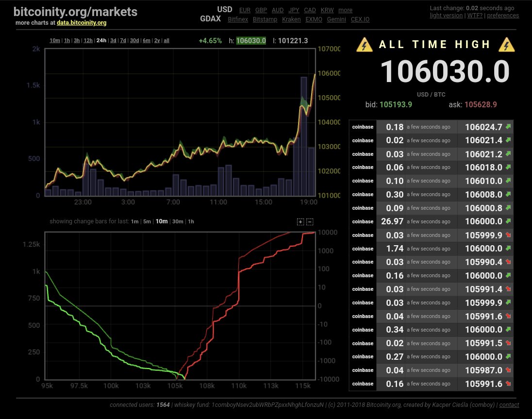Set change bars to last 1m
532x419 pixels.
coord(134,221)
